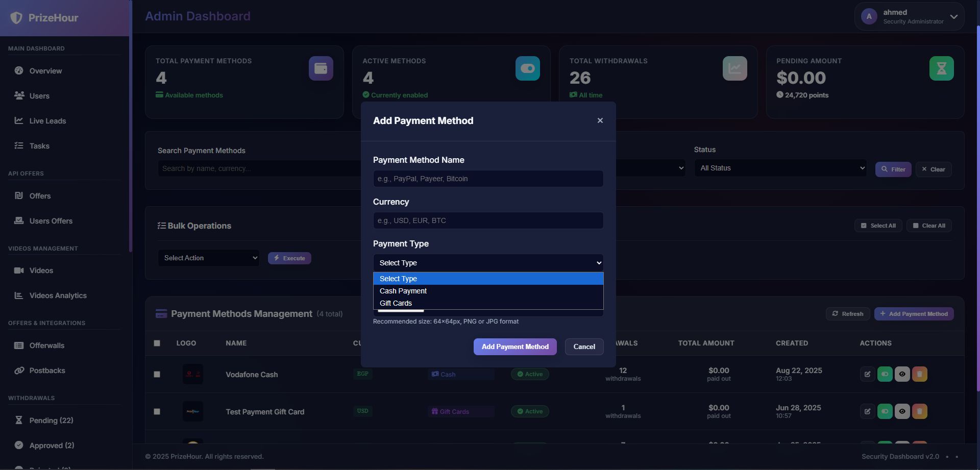Viewport: 980px width, 470px height.
Task: Close the Add Payment Method dialog
Action: pos(600,120)
